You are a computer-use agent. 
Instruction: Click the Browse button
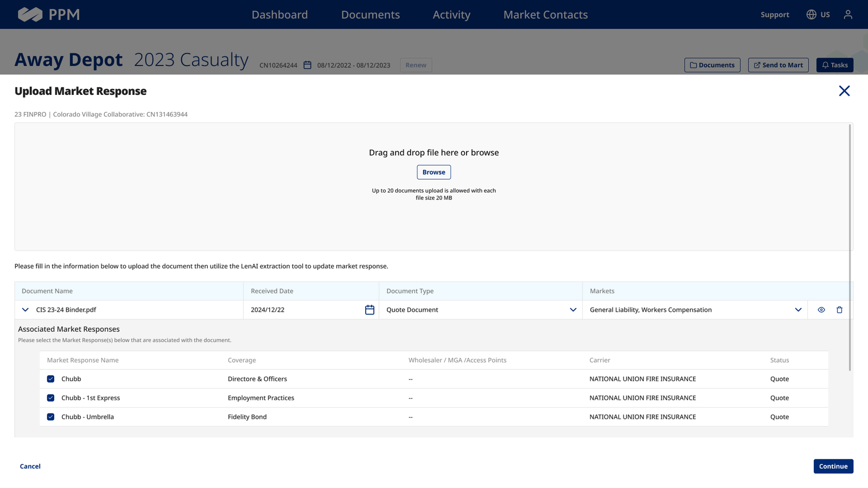tap(434, 172)
